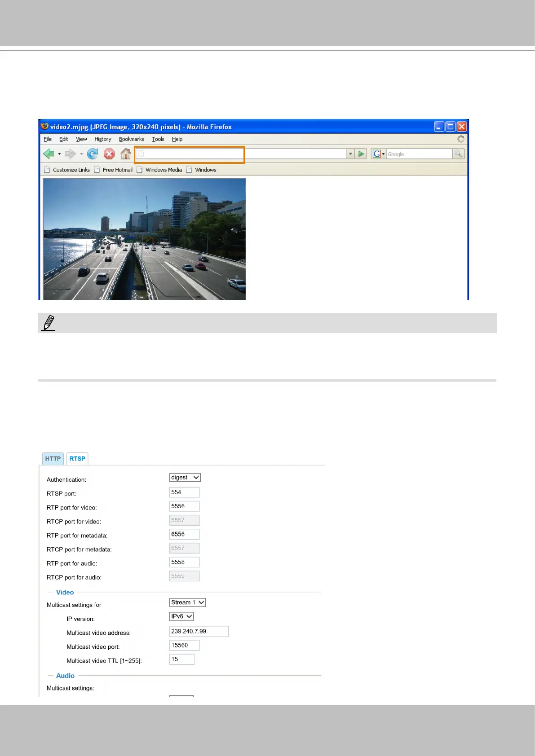Image resolution: width=535 pixels, height=756 pixels.
Task: Click the RTCP port for metadata field
Action: (x=184, y=548)
